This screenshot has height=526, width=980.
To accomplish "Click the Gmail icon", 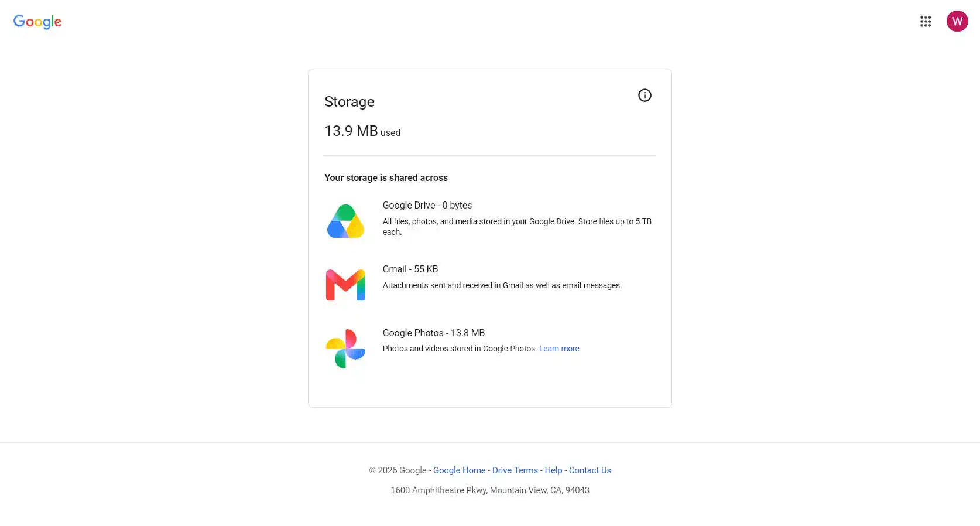I will 345,285.
